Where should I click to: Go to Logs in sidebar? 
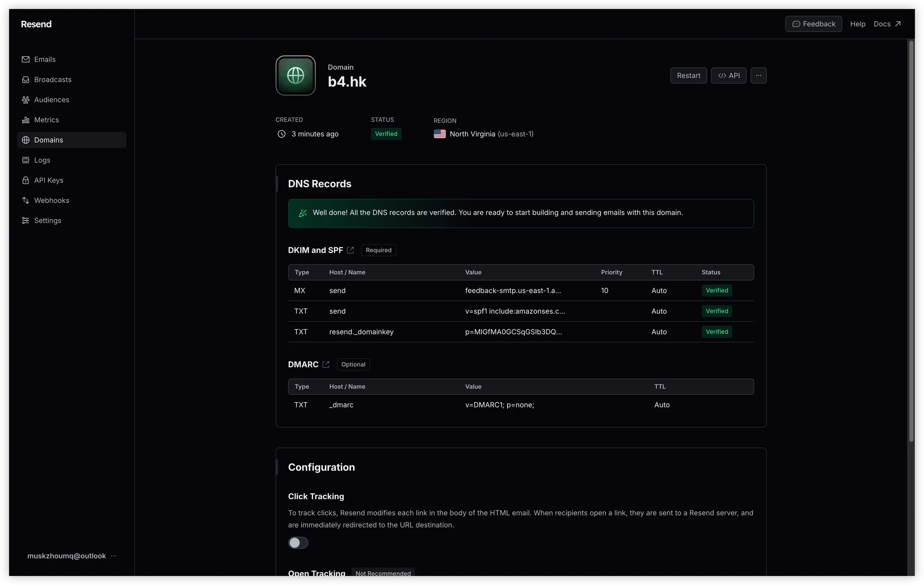click(42, 160)
